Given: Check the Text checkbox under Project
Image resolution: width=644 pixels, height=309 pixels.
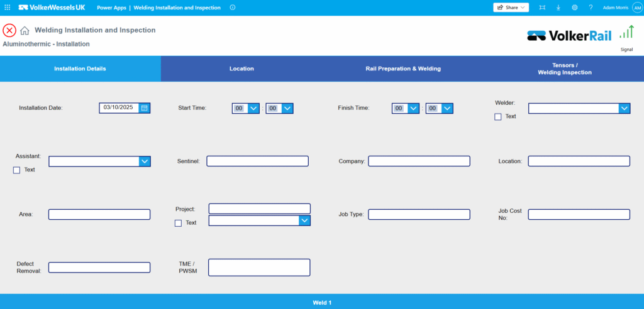Looking at the screenshot, I should click(x=179, y=223).
